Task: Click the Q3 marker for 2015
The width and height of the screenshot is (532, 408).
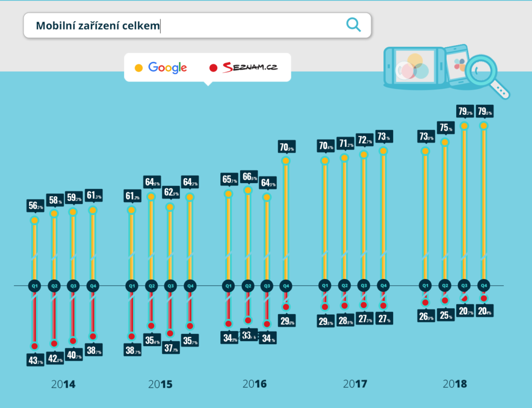Action: 170,286
